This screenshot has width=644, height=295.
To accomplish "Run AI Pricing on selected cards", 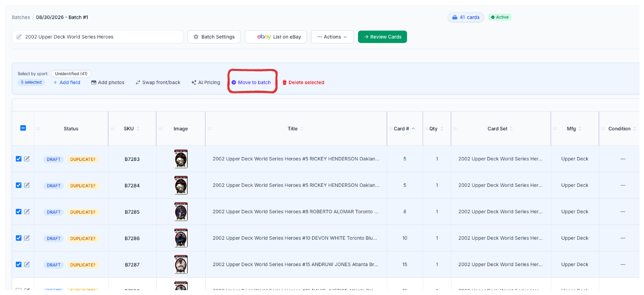I will click(206, 83).
